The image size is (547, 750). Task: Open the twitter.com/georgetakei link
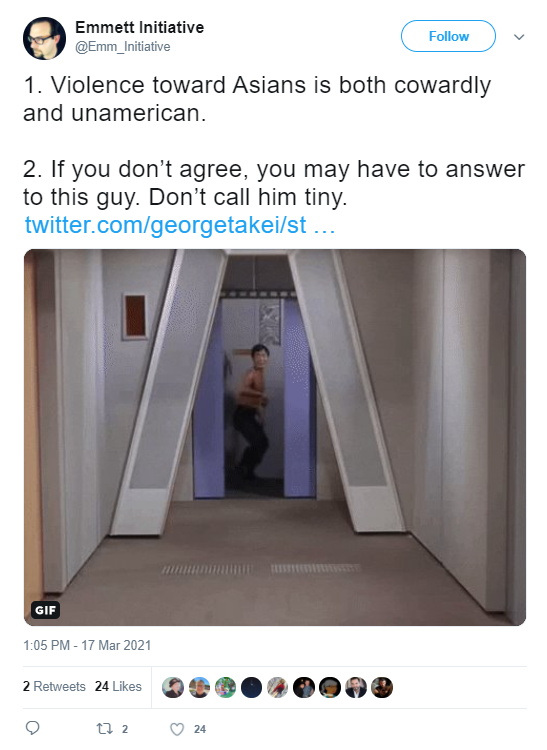click(180, 225)
